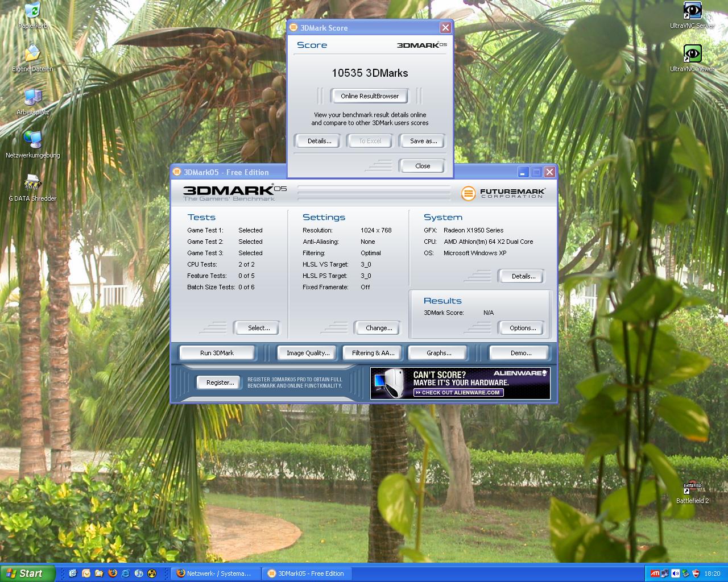Image resolution: width=728 pixels, height=582 pixels.
Task: Click Online ResultBrowser button
Action: 370,96
